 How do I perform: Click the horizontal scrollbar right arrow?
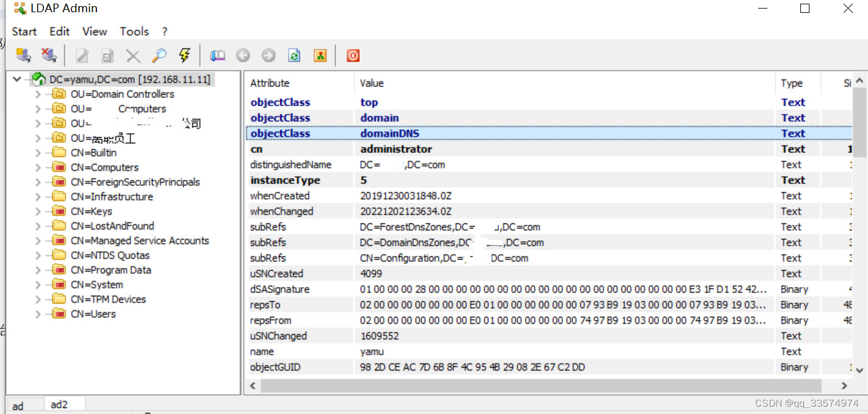click(x=845, y=385)
